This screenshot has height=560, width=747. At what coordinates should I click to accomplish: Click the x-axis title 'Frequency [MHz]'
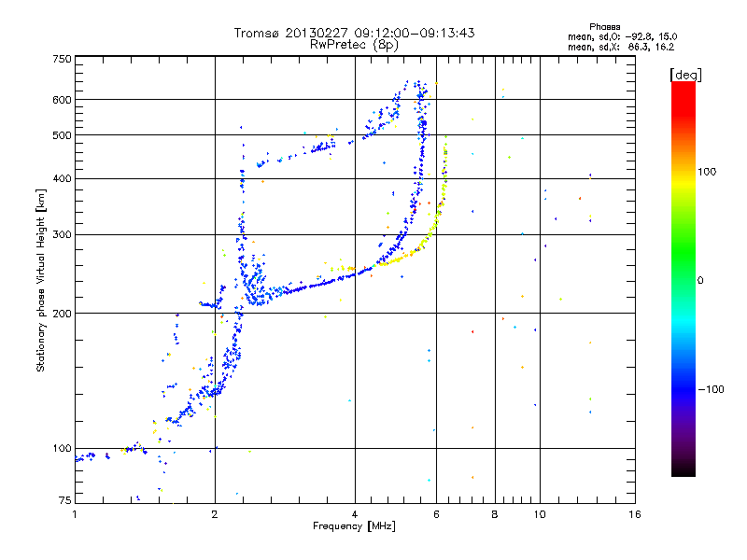click(x=354, y=526)
